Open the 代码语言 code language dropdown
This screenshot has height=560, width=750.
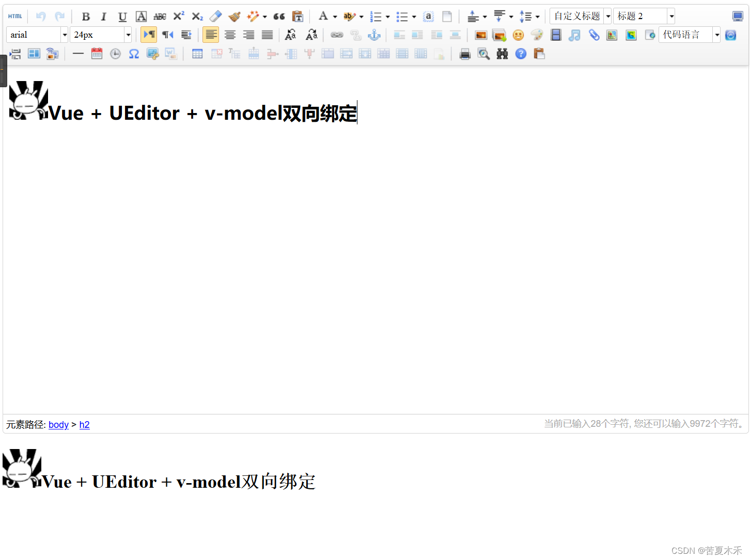tap(690, 35)
